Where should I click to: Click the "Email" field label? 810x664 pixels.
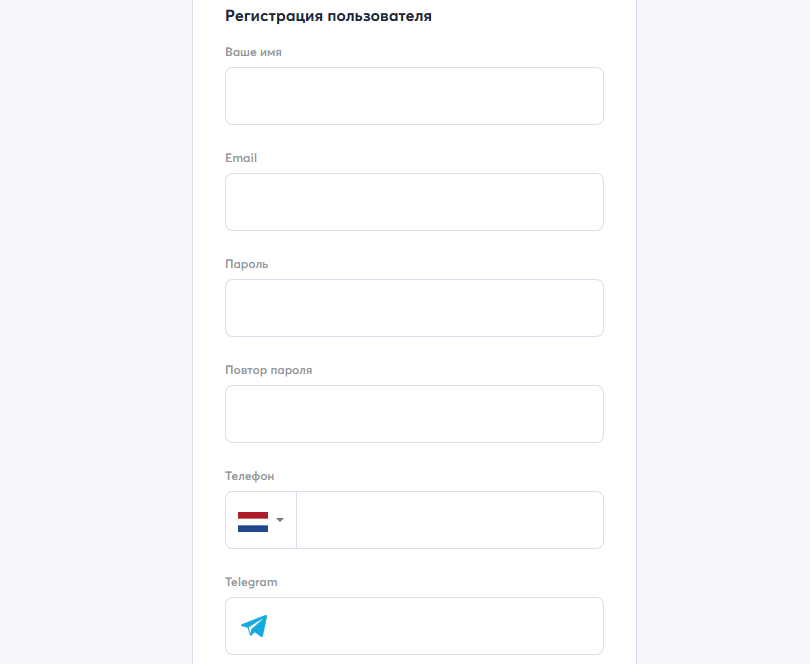(241, 158)
